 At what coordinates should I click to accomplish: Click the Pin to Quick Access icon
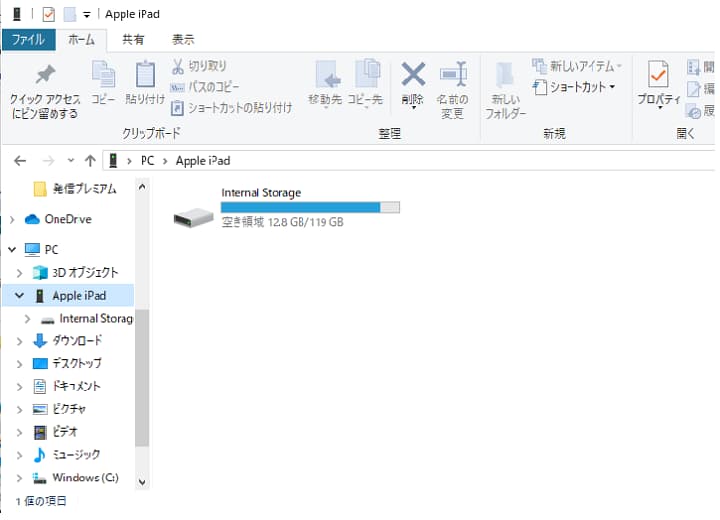[45, 74]
